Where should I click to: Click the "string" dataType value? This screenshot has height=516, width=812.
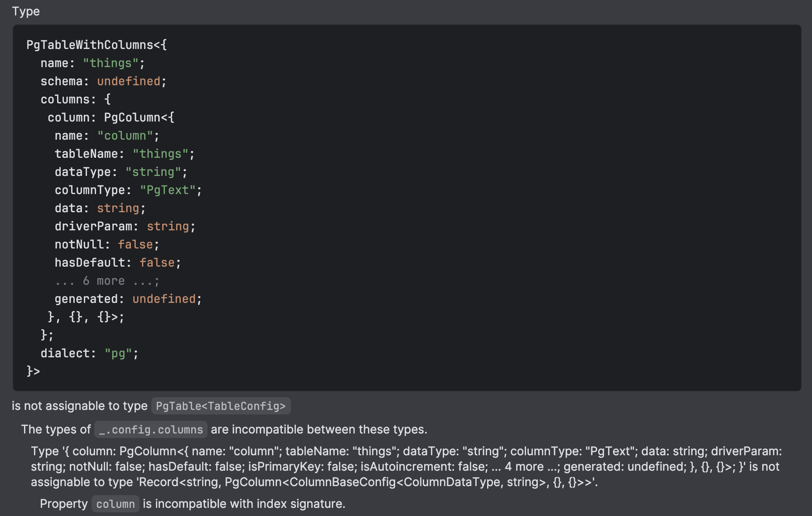154,171
